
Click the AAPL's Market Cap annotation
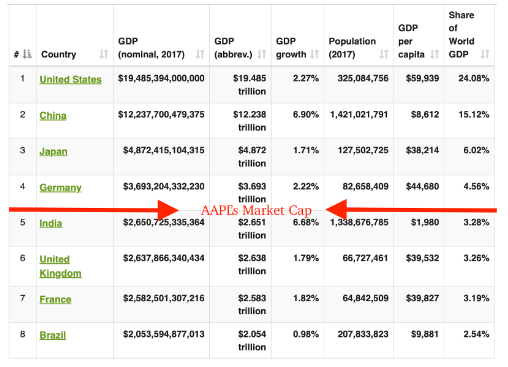pyautogui.click(x=256, y=210)
